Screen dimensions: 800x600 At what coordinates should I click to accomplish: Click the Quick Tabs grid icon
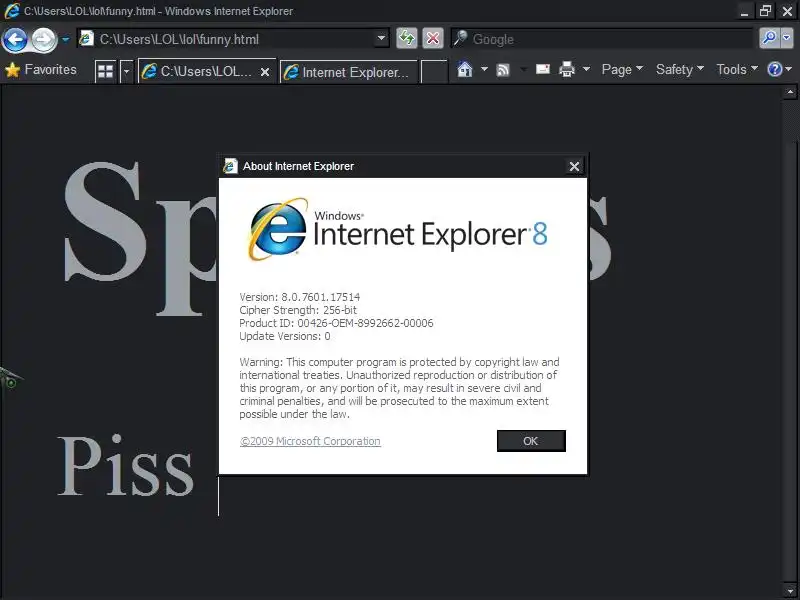point(106,71)
